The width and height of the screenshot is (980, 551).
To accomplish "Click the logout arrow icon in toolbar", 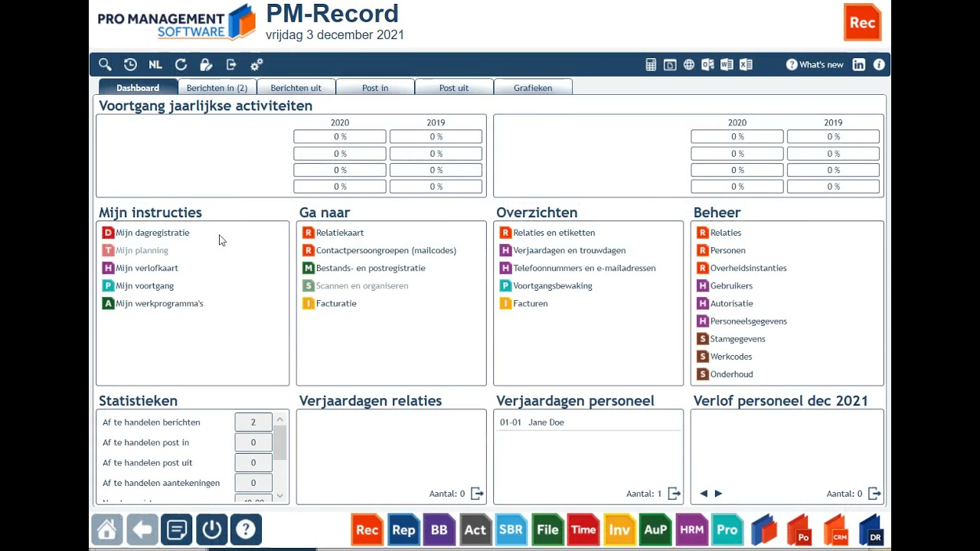I will (x=231, y=65).
